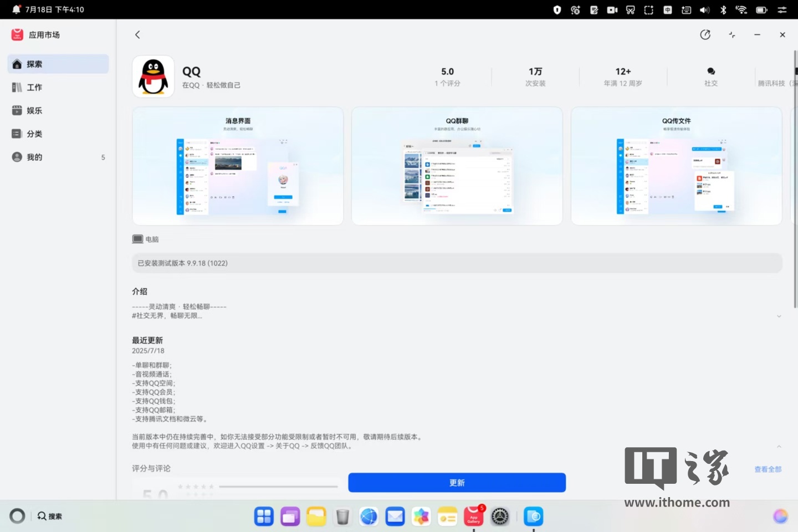This screenshot has width=798, height=532.
Task: Select the QQ penguin app icon
Action: pos(153,76)
